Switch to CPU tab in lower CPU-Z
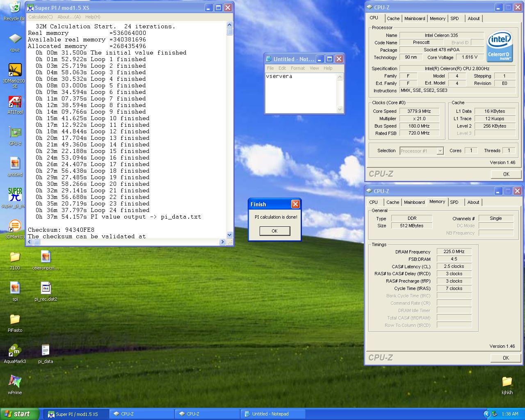This screenshot has height=420, width=525. pos(373,202)
